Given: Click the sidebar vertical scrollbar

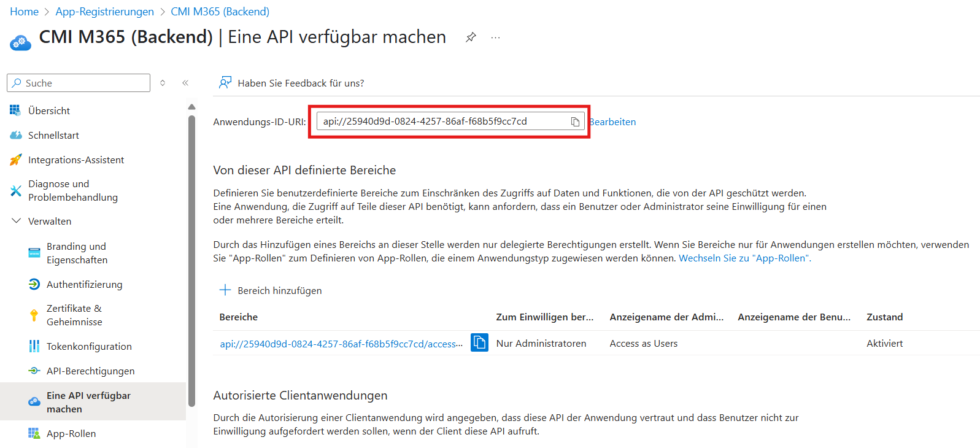Looking at the screenshot, I should click(x=191, y=258).
